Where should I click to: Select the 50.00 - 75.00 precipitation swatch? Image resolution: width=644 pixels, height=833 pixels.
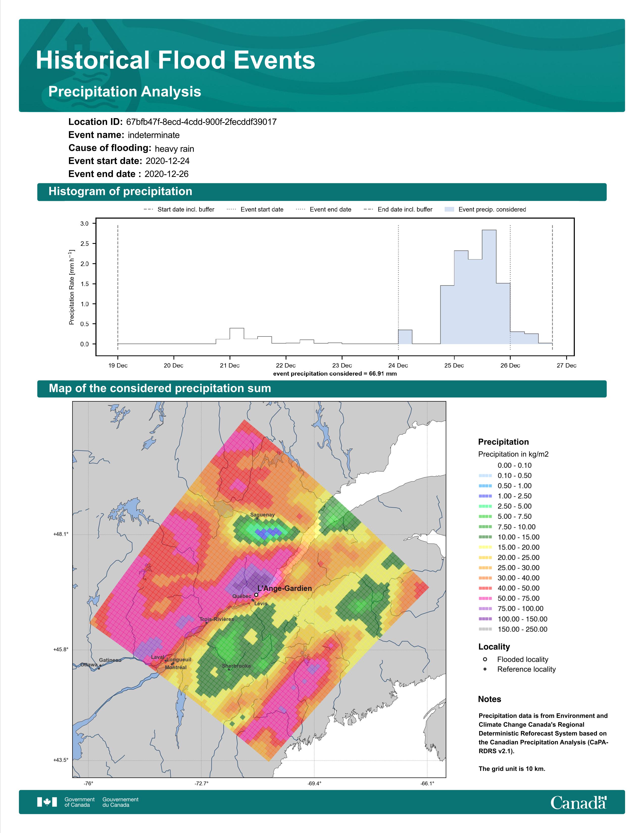(485, 598)
